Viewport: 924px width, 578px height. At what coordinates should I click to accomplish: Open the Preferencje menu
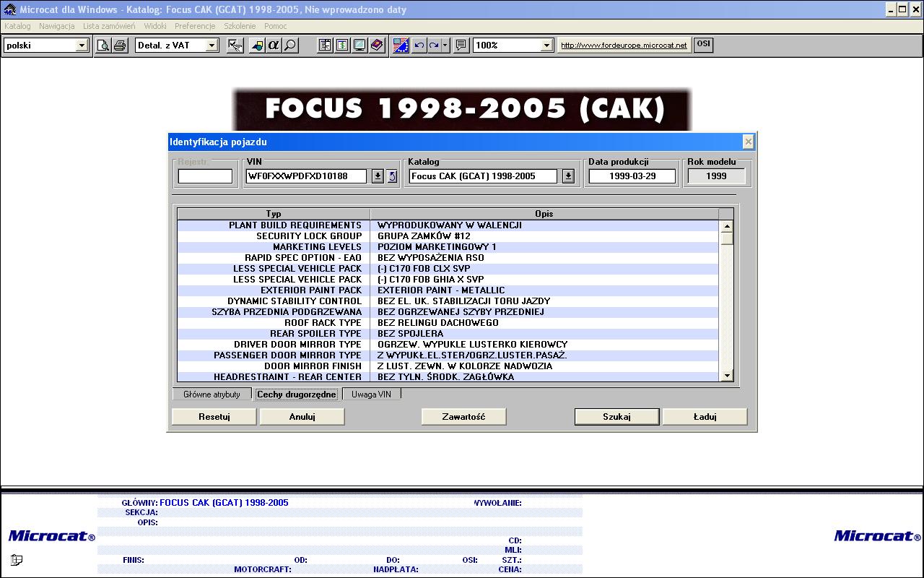(195, 26)
